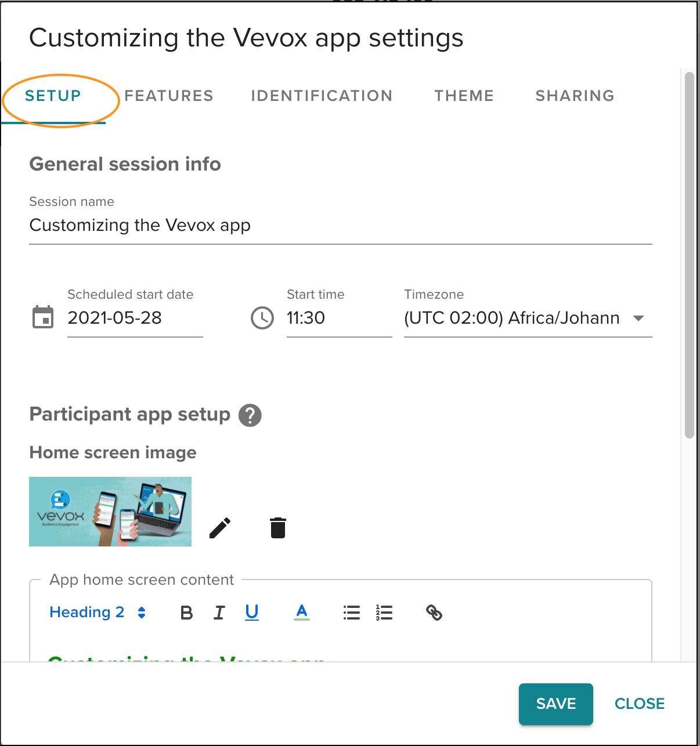700x746 pixels.
Task: Open help for Participant app setup
Action: [x=250, y=415]
